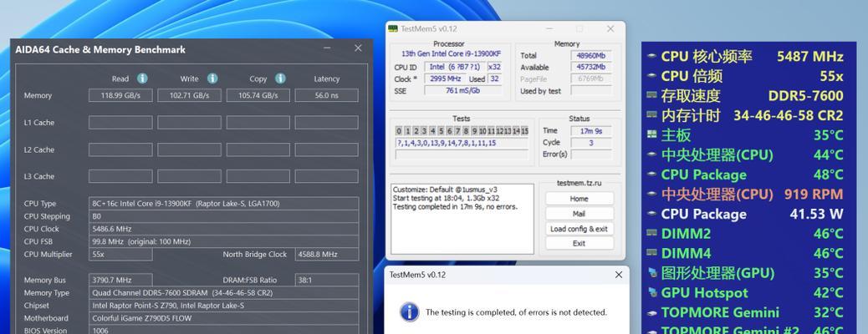868x334 pixels.
Task: Select test cell number 15 in Tests
Action: tap(525, 131)
